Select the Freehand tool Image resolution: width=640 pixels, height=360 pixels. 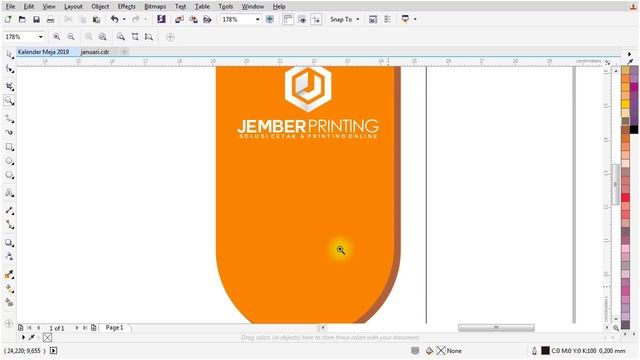click(x=9, y=118)
